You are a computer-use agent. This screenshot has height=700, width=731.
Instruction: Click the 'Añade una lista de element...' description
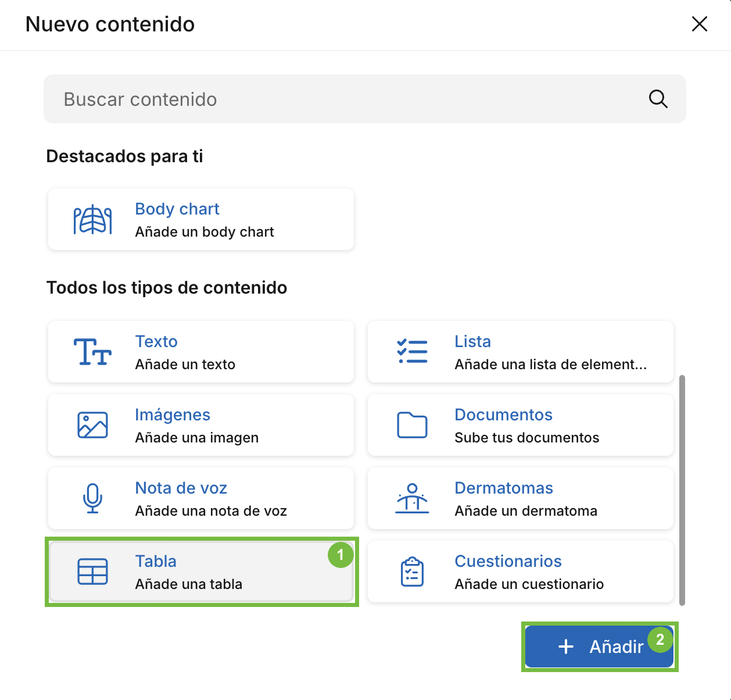pyautogui.click(x=550, y=365)
